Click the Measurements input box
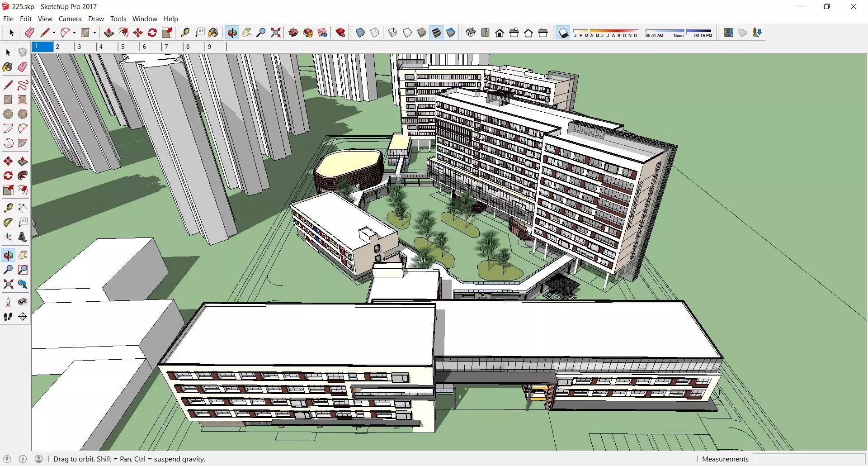 [x=809, y=459]
